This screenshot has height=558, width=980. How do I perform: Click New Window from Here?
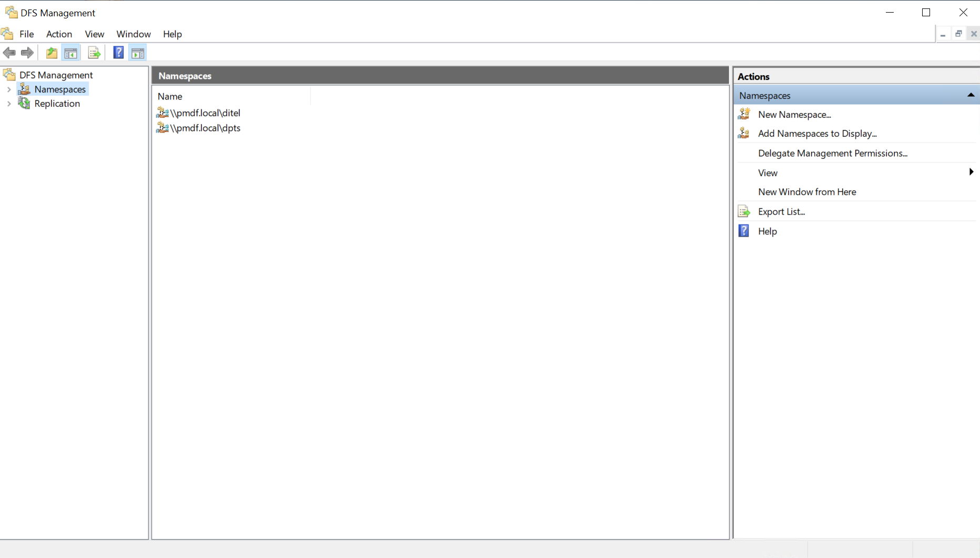click(x=807, y=191)
